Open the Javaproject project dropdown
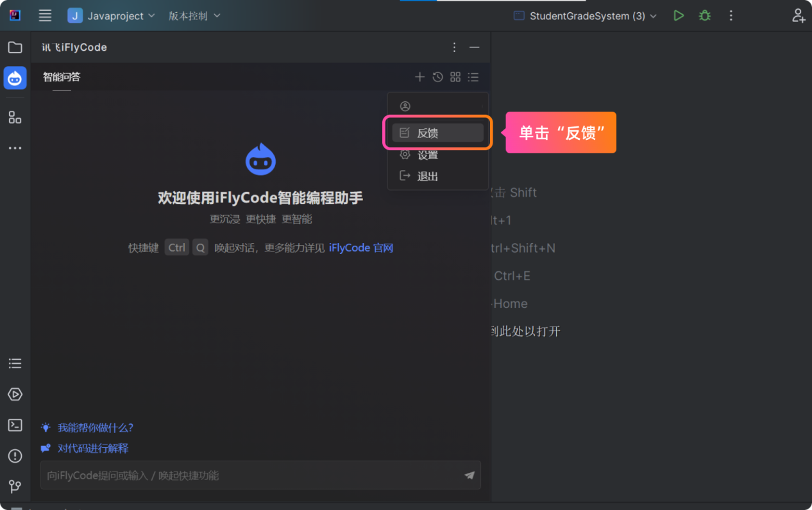 (x=112, y=16)
